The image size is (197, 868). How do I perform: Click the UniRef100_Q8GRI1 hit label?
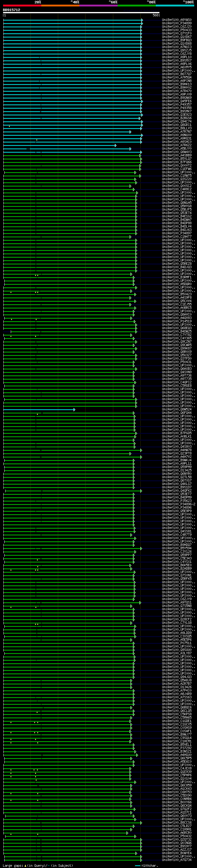point(177,125)
